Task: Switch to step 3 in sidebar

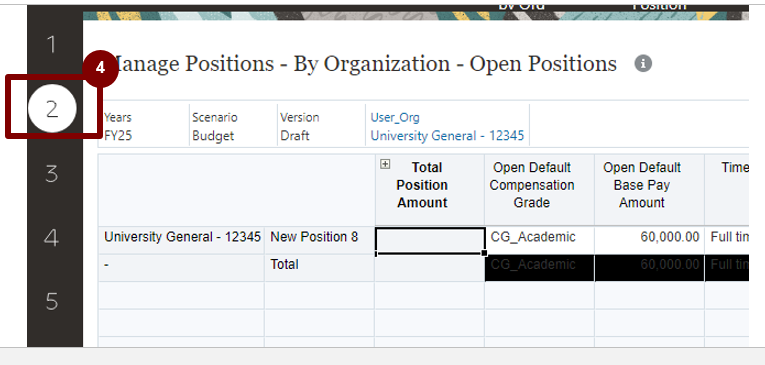Action: 52,174
